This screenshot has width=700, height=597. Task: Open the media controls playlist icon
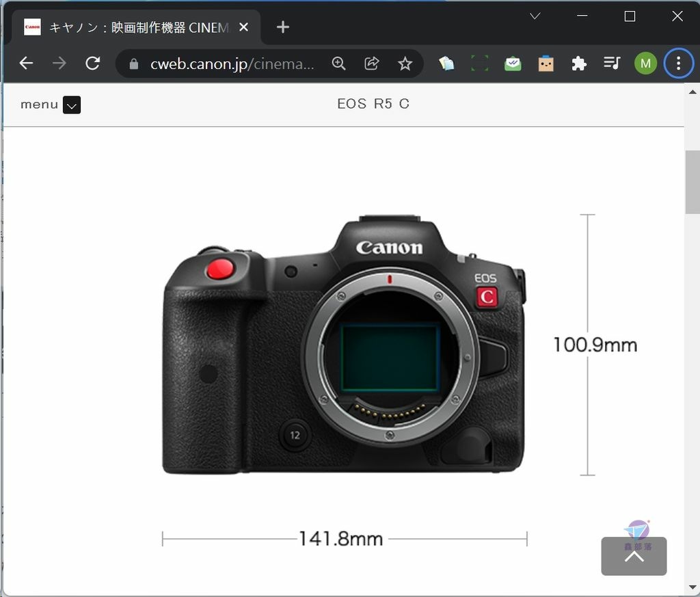(x=612, y=63)
